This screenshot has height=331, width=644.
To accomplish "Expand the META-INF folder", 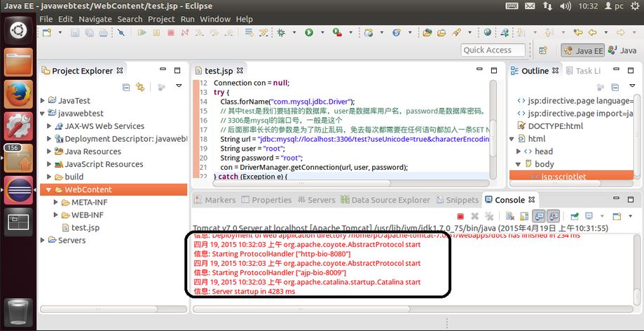I will [56, 202].
